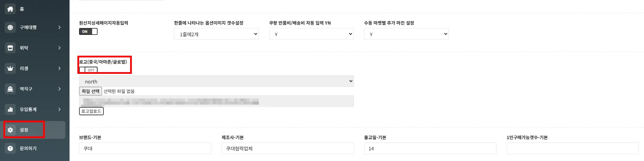644x161 pixels.
Task: Click the ship icon for 역직구
Action: [x=10, y=89]
